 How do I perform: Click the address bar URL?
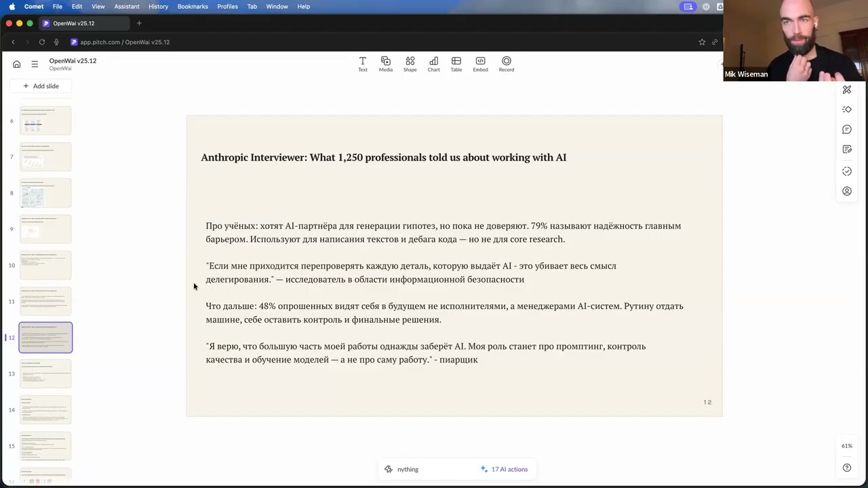coord(125,42)
